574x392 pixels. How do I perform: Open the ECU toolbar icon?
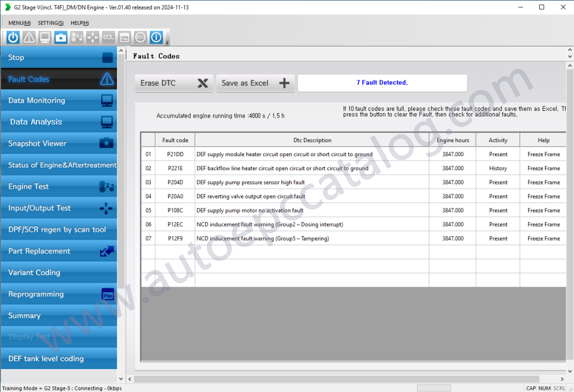tap(140, 37)
